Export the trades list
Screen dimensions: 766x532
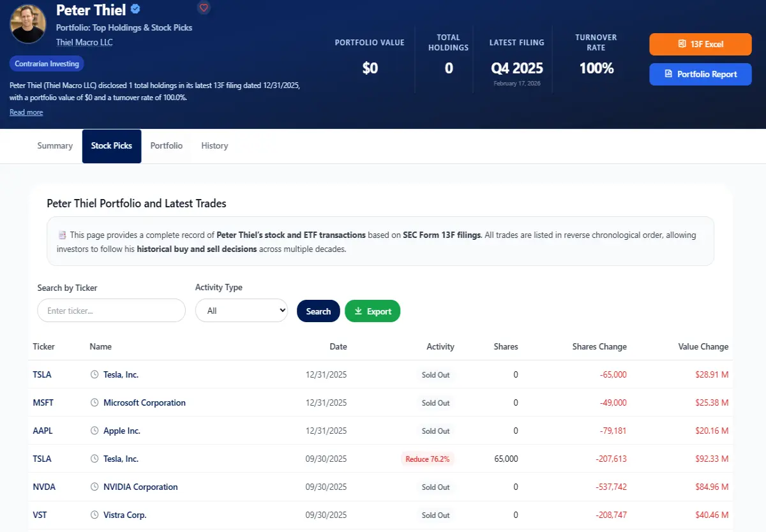(373, 311)
